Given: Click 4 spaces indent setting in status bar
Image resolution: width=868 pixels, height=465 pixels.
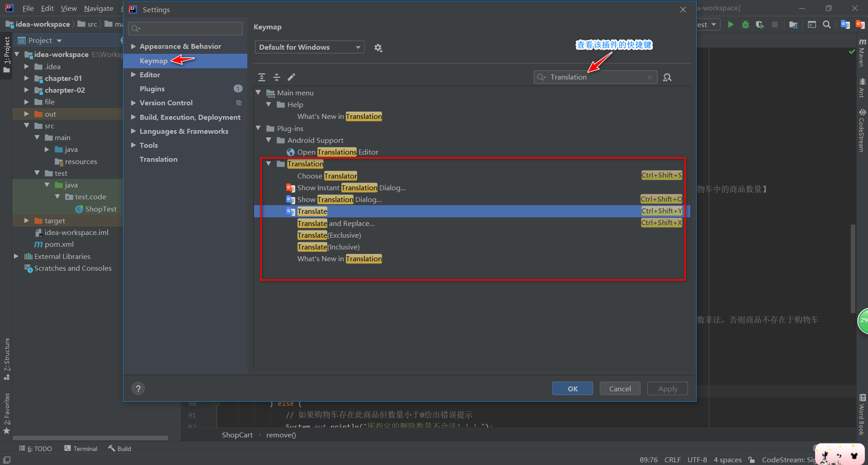Looking at the screenshot, I should click(727, 460).
